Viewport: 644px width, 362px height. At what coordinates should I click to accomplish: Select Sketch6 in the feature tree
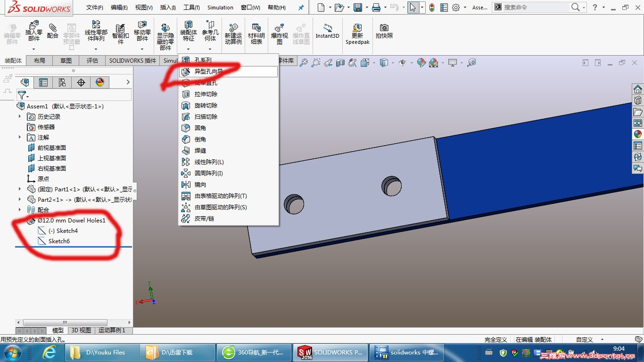click(x=59, y=241)
